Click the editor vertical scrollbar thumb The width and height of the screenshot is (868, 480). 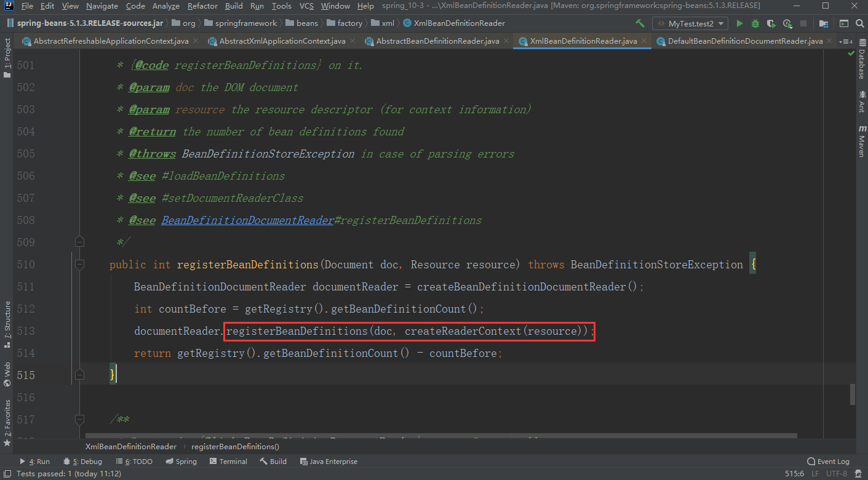[852, 394]
